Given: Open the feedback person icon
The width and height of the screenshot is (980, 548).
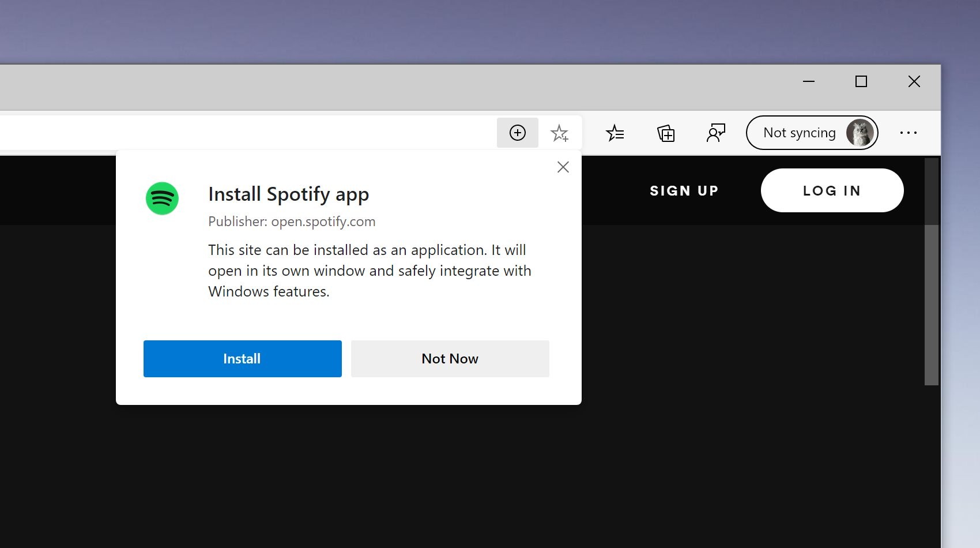Looking at the screenshot, I should click(x=716, y=133).
